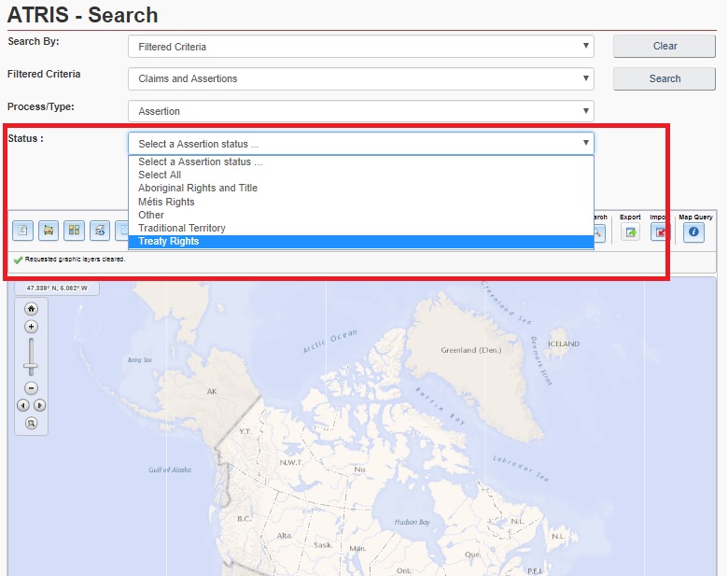Open the Export tool icon

click(631, 232)
